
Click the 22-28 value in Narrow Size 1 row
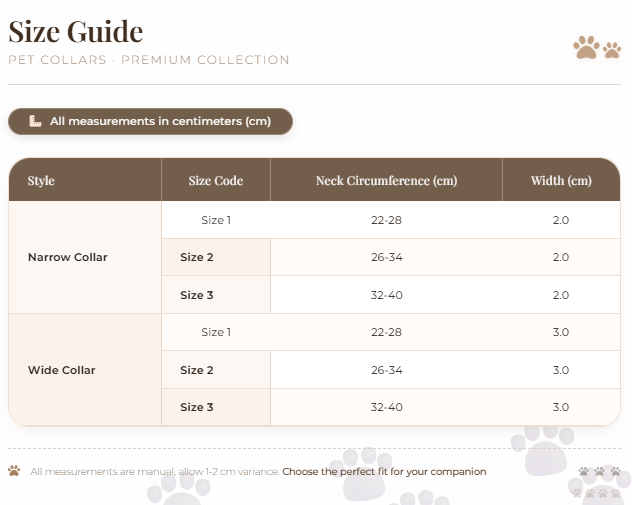pyautogui.click(x=386, y=220)
